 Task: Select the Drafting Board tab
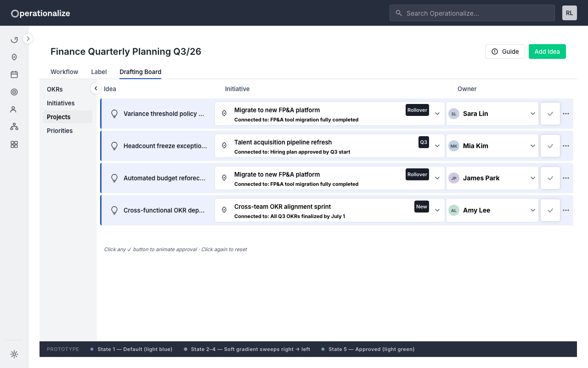[140, 72]
